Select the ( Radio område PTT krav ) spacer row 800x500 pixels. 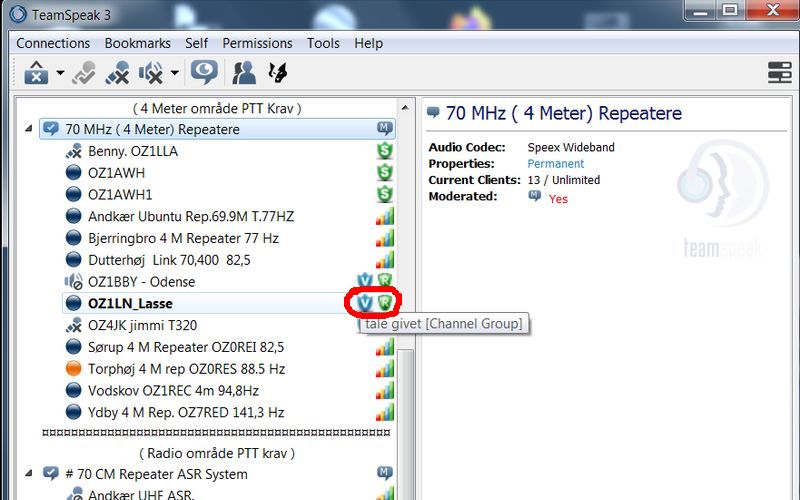pyautogui.click(x=217, y=453)
